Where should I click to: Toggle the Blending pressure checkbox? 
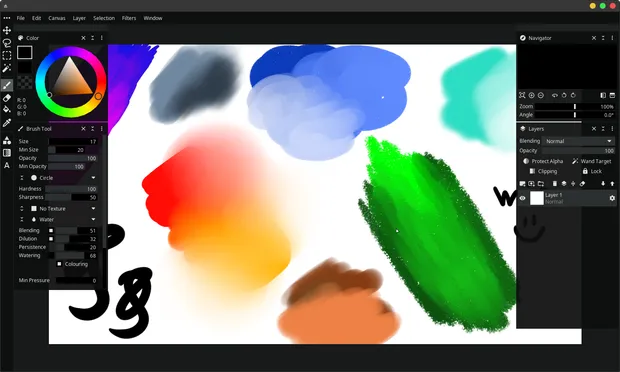pyautogui.click(x=51, y=230)
